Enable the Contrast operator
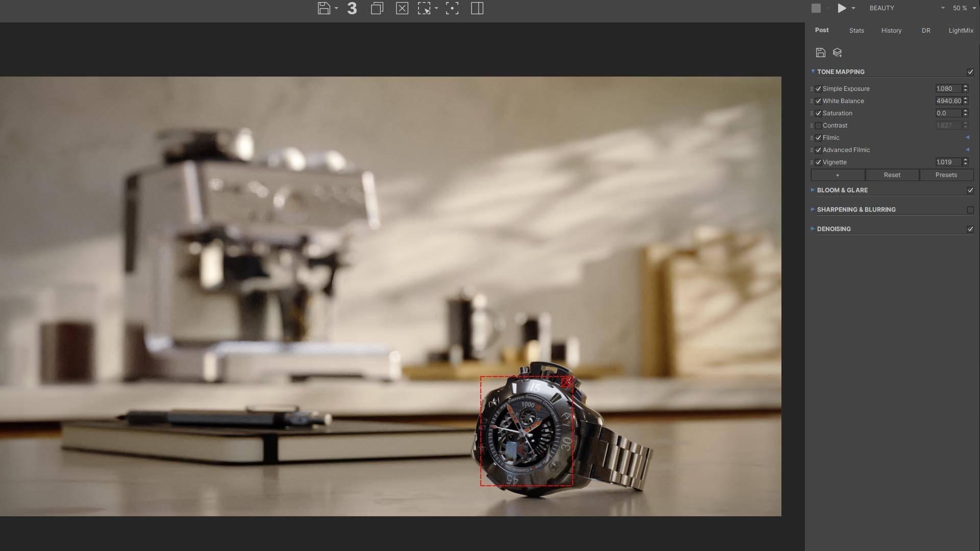980x551 pixels. pos(819,125)
